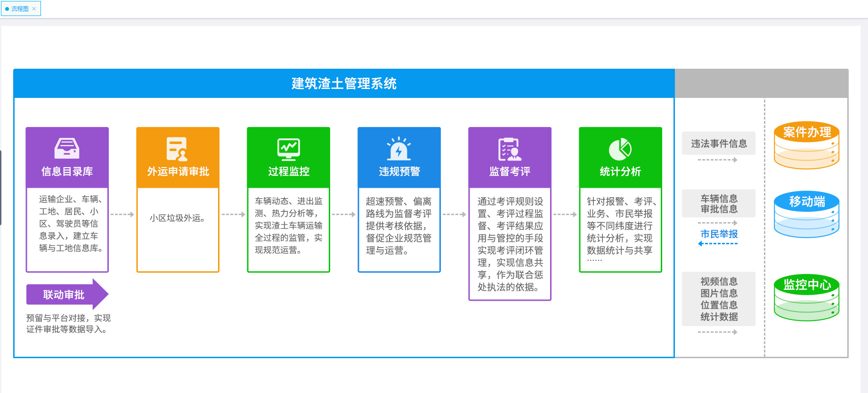The image size is (868, 393).
Task: Switch to the 流程图 tab
Action: pos(19,8)
